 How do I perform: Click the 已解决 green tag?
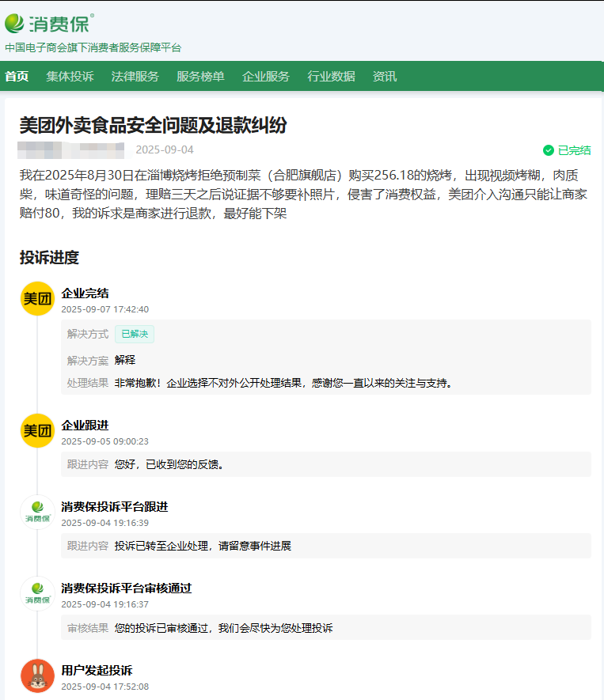click(135, 334)
